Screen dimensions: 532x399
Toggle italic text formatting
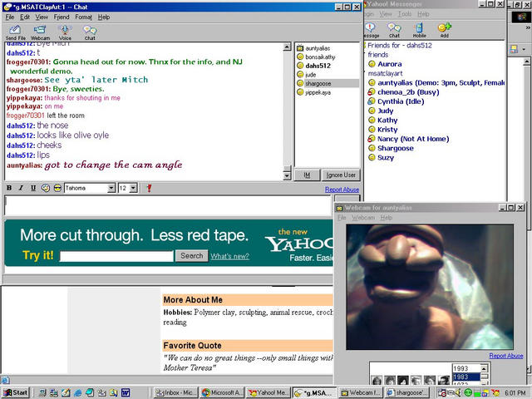[21, 188]
